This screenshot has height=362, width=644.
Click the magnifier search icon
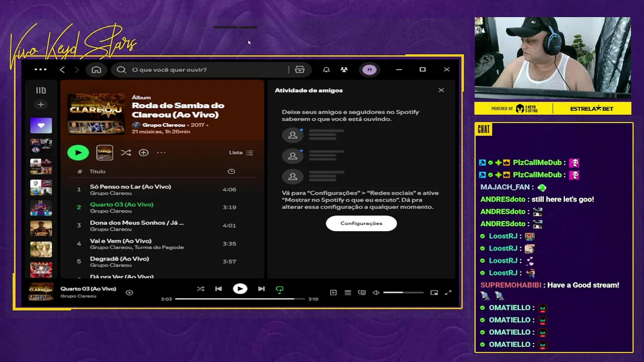121,69
